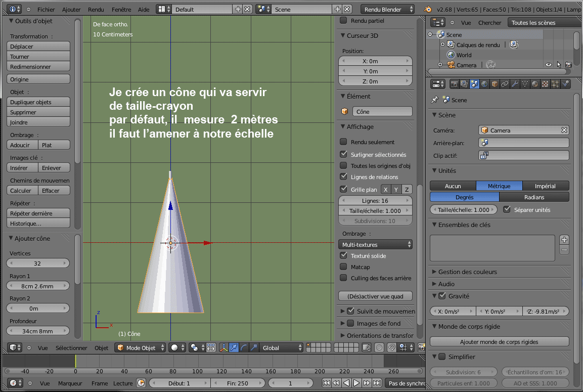583x392 pixels.
Task: Open the Multi-textures shading dropdown
Action: 375,245
